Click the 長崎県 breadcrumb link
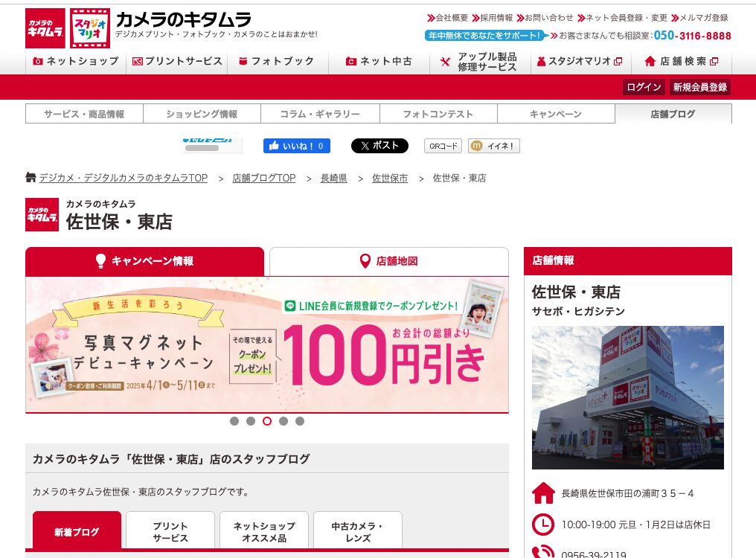Viewport: 756px width, 558px height. [x=333, y=178]
